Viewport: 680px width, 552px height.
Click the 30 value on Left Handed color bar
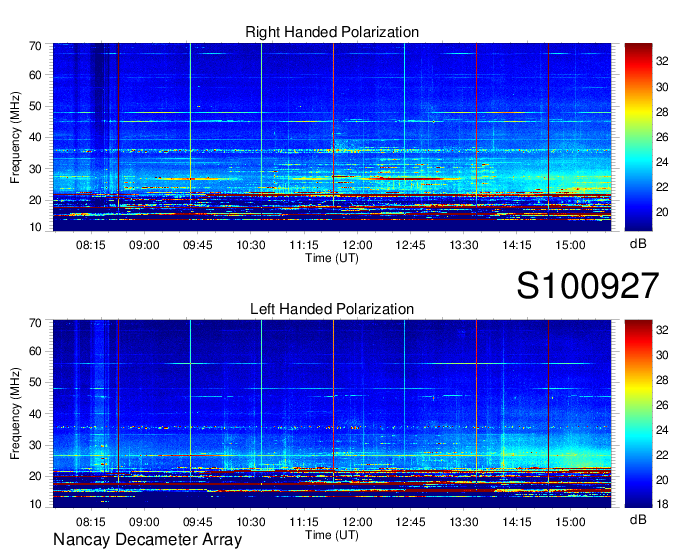pyautogui.click(x=662, y=356)
